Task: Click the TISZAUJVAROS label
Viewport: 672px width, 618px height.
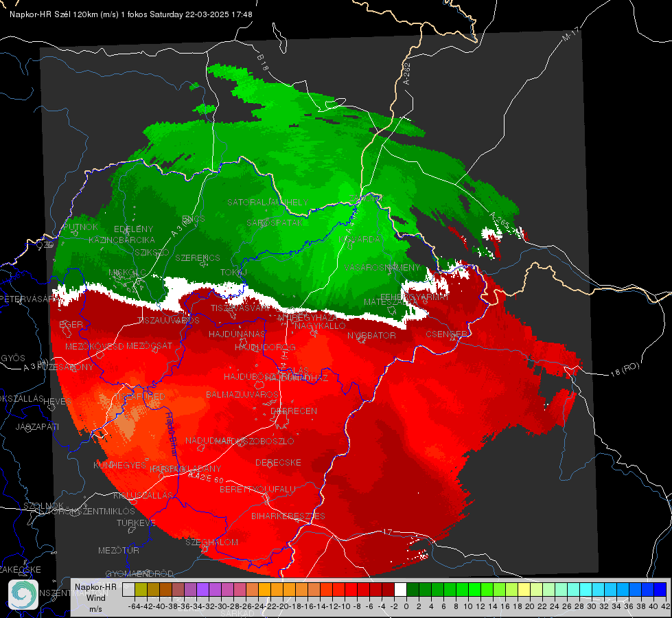Action: click(x=168, y=321)
